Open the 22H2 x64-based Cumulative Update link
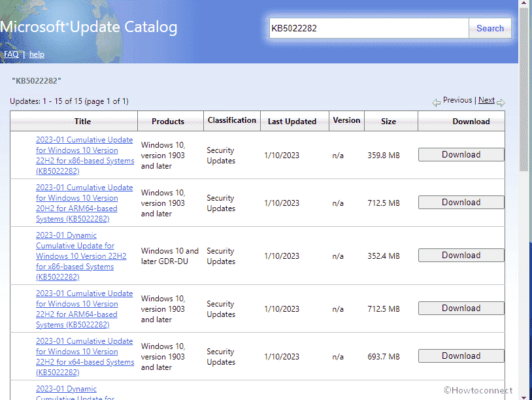Viewport: 532px width, 400px height. tap(85, 357)
